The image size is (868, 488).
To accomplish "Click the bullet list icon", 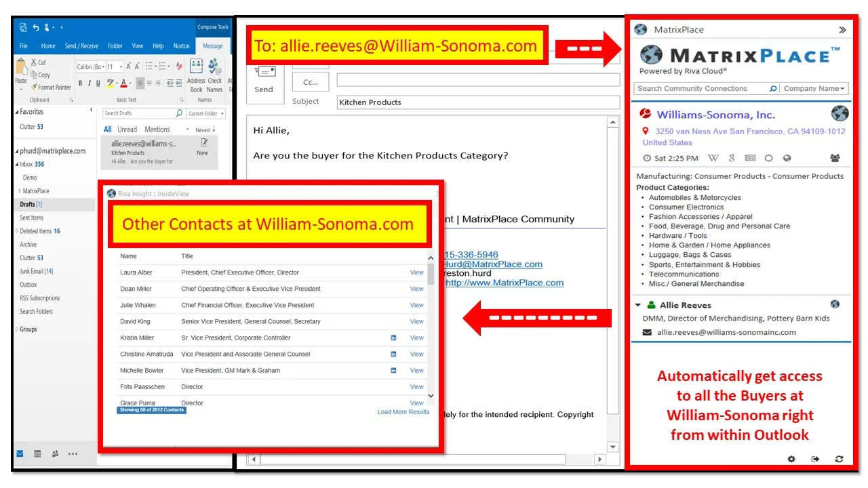I will 150,66.
